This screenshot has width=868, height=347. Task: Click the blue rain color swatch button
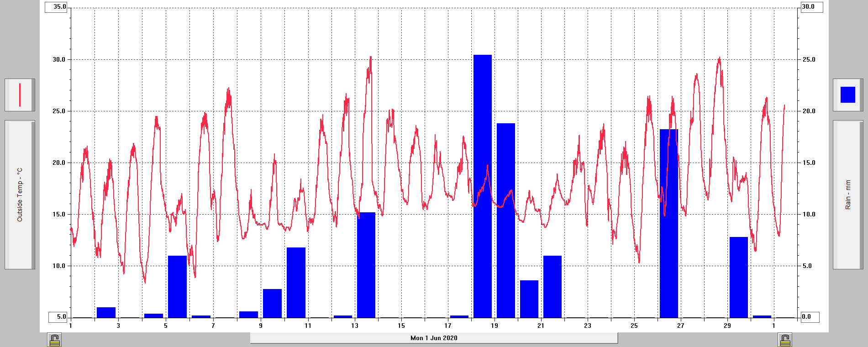point(847,95)
